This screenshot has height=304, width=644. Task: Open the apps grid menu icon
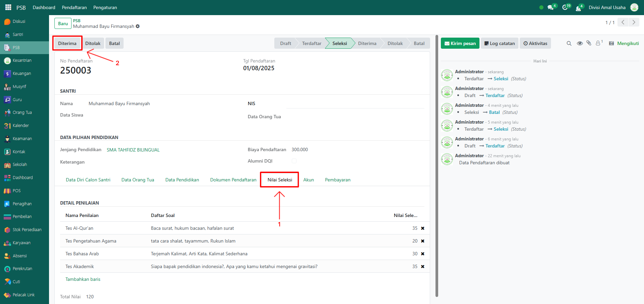8,7
